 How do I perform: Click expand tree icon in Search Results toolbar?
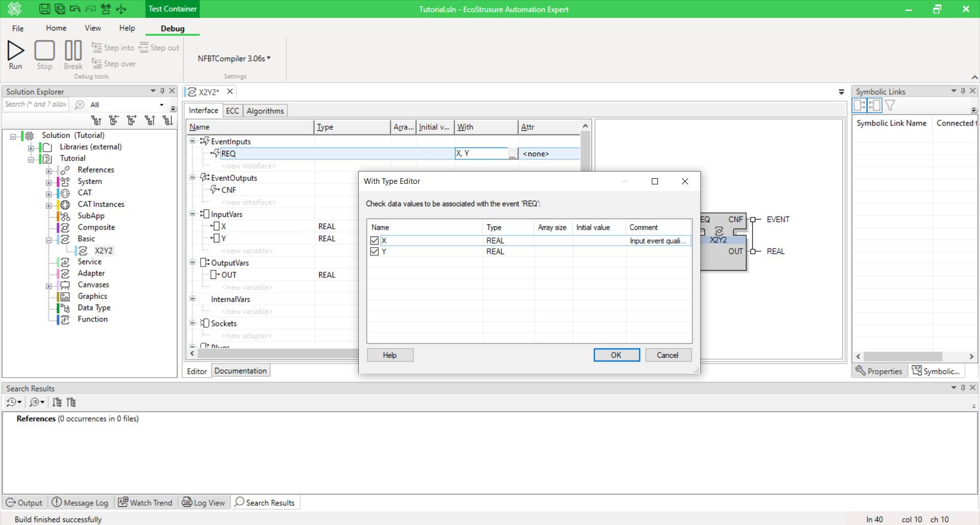tap(57, 402)
